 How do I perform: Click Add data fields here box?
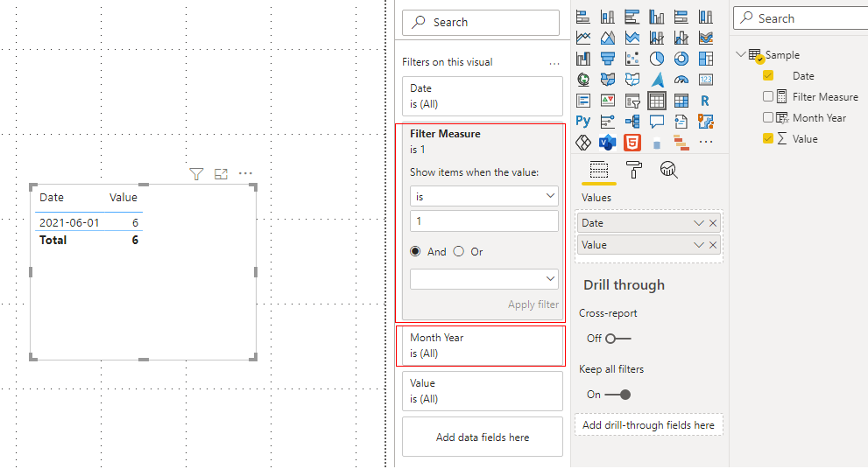(x=482, y=437)
